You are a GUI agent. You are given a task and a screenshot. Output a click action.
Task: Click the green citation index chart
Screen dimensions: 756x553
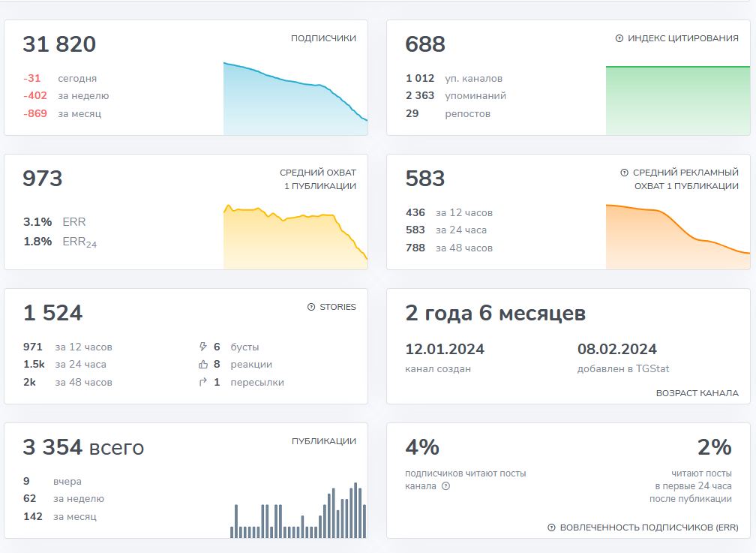click(678, 101)
